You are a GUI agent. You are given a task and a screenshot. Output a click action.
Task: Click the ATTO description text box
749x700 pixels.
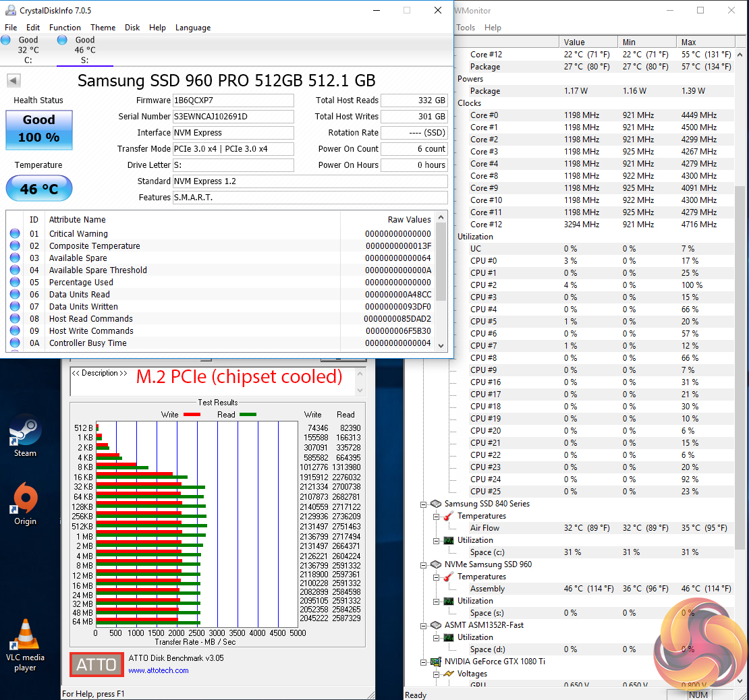click(212, 381)
